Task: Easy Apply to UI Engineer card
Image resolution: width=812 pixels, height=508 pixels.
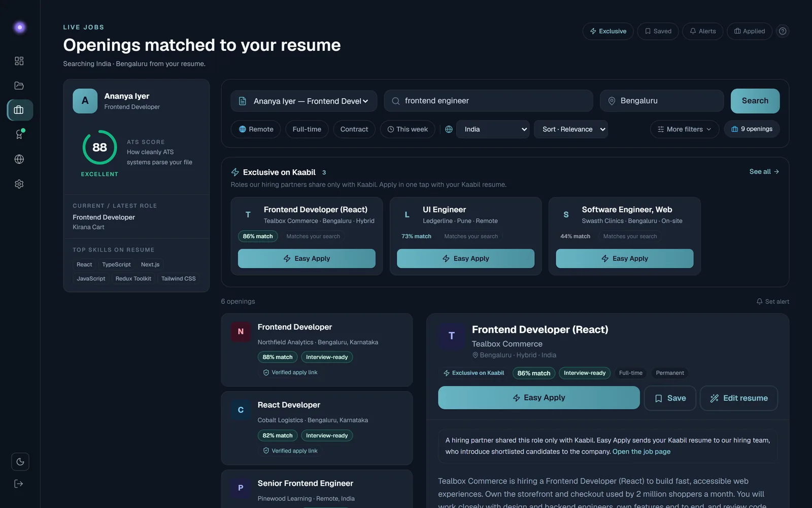Action: coord(465,259)
